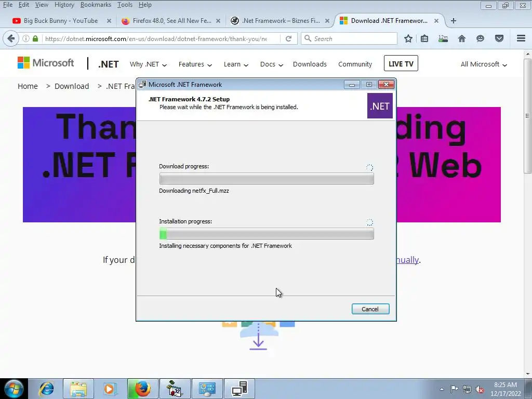Close the .Net Framework Biznes tab
The image size is (532, 399).
[327, 21]
